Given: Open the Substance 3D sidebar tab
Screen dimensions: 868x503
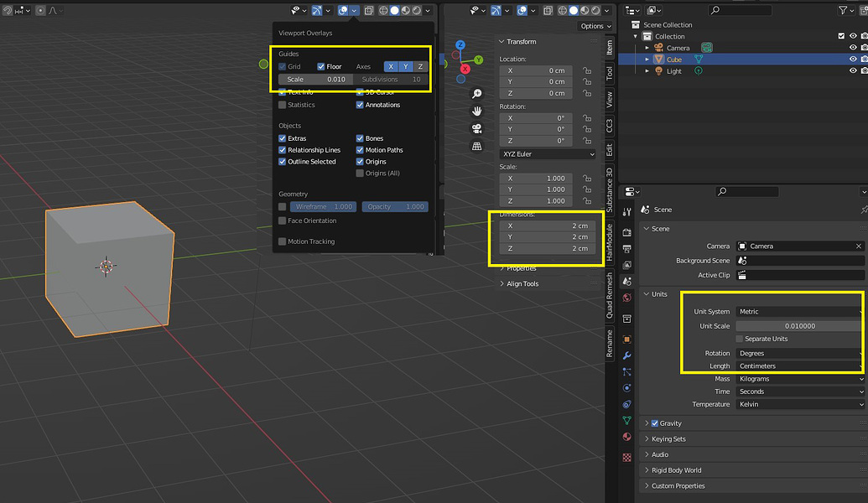Looking at the screenshot, I should click(x=610, y=189).
